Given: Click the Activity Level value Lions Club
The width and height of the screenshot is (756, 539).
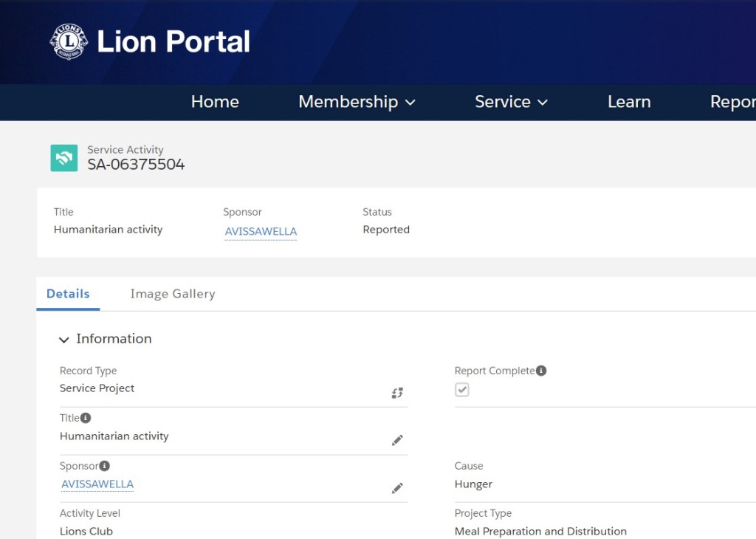Looking at the screenshot, I should tap(86, 532).
